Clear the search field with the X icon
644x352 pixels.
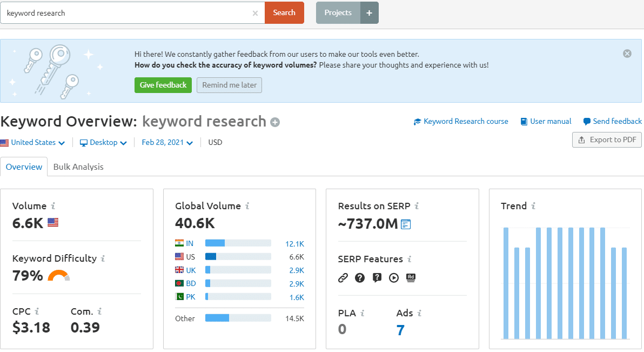pos(255,13)
